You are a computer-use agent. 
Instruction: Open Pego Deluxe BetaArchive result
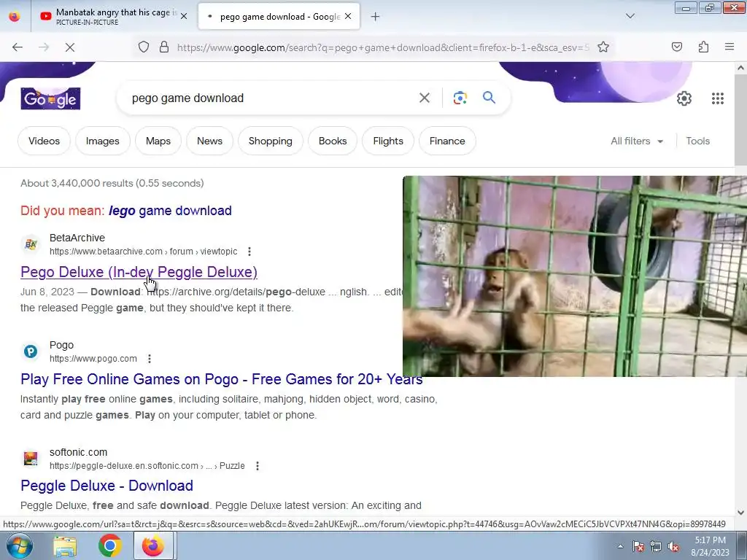point(139,272)
